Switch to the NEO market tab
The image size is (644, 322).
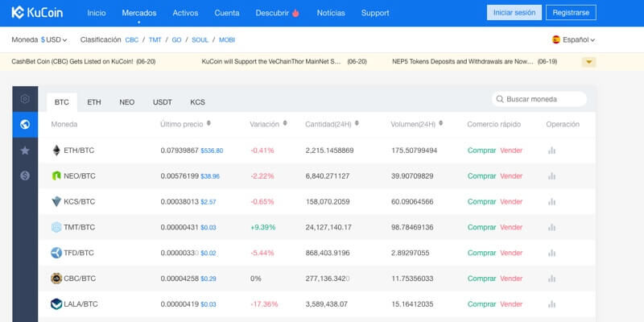127,102
